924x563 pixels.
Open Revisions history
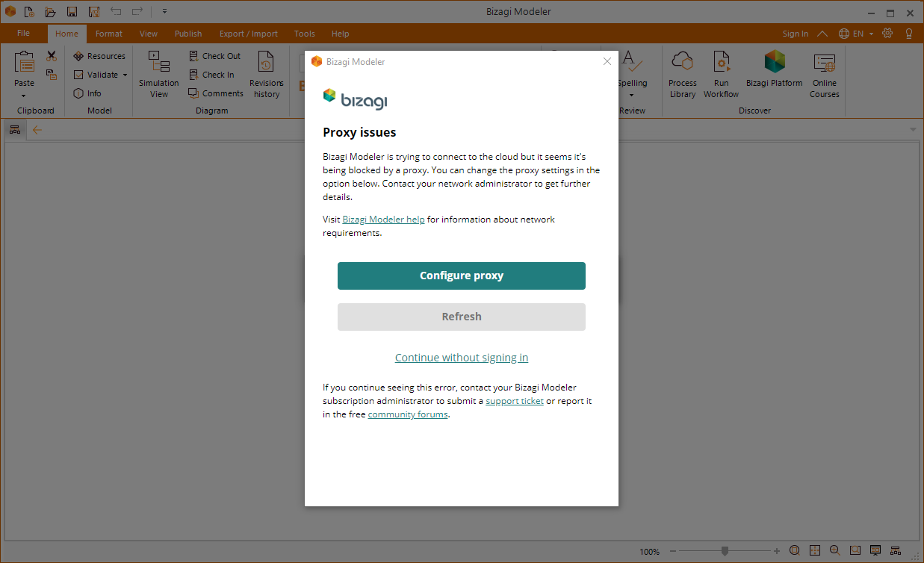pos(267,74)
